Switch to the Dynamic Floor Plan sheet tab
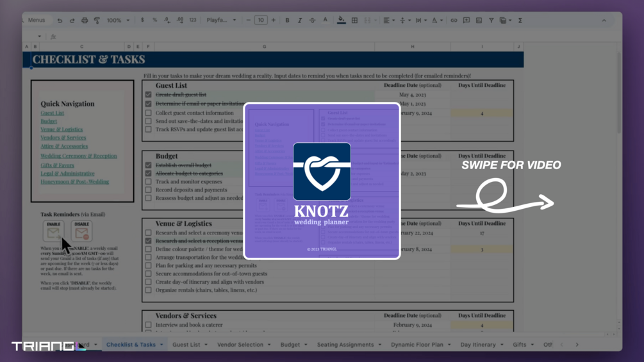Screen dimensions: 644x362 pos(417,345)
